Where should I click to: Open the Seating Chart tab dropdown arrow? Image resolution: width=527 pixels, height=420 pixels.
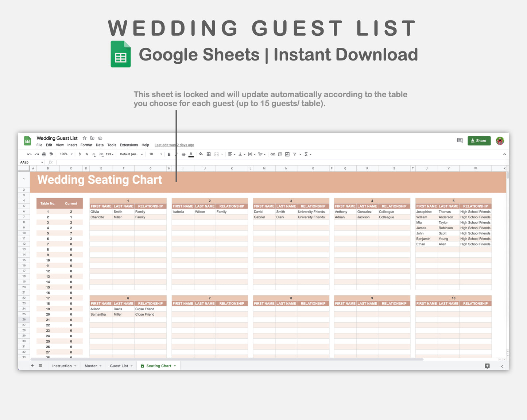pos(174,366)
